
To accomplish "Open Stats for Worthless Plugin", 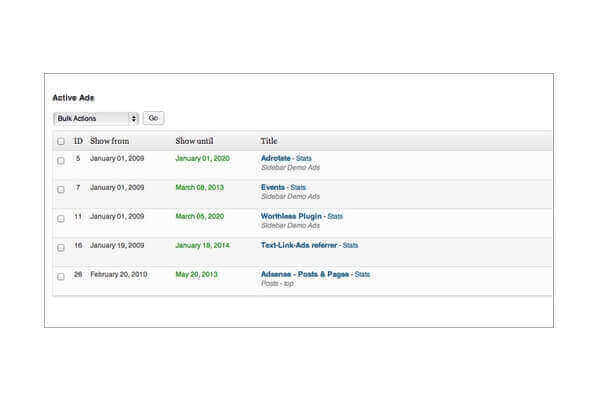I will pos(336,216).
